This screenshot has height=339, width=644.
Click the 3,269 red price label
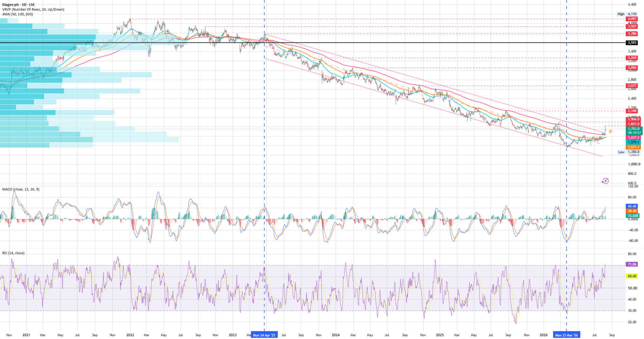[632, 58]
